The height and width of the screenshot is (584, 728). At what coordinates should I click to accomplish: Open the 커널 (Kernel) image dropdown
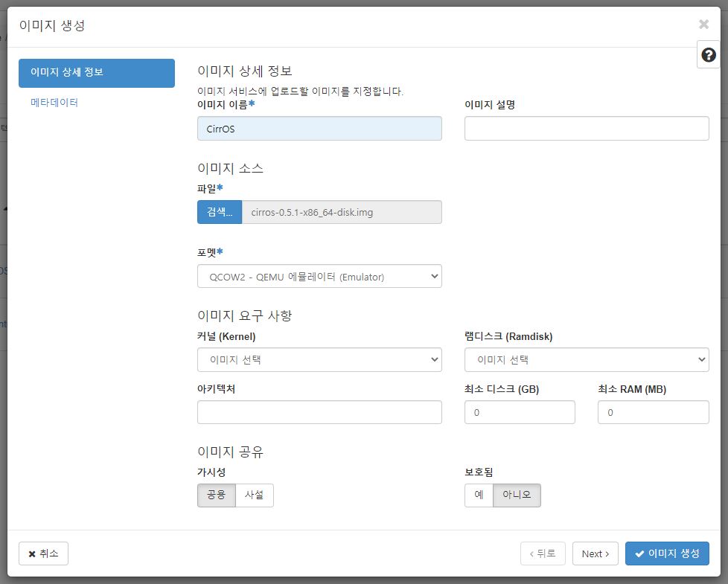point(319,359)
